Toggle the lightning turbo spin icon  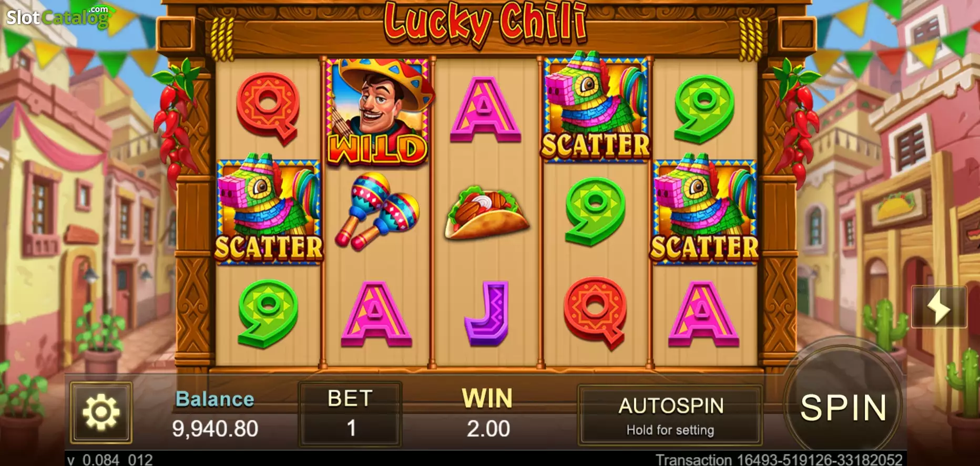(939, 307)
